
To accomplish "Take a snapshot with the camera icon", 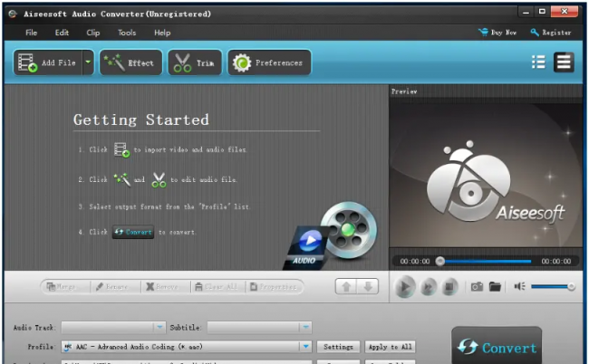I will tap(477, 287).
